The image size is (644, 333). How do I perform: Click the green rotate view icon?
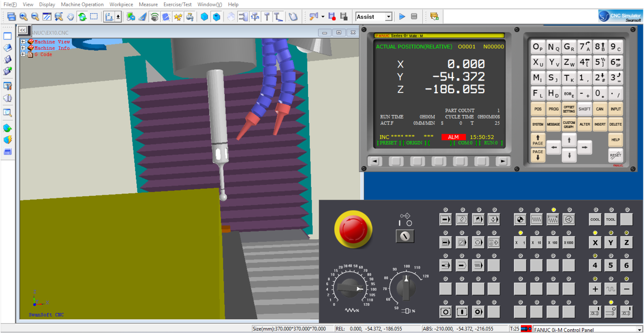82,16
